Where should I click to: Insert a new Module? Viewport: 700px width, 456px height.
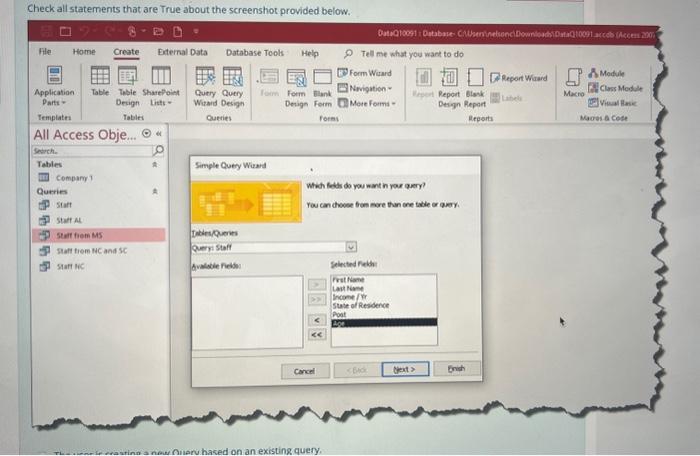(x=606, y=73)
